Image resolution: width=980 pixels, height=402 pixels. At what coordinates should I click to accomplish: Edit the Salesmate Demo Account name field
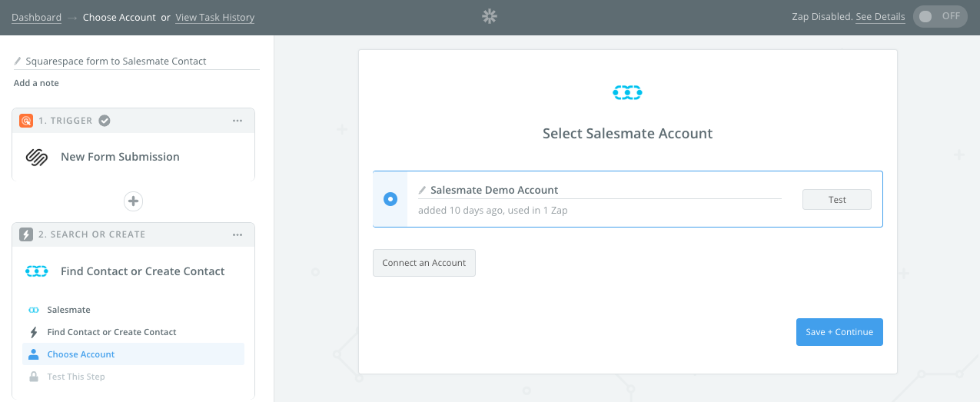tap(600, 191)
